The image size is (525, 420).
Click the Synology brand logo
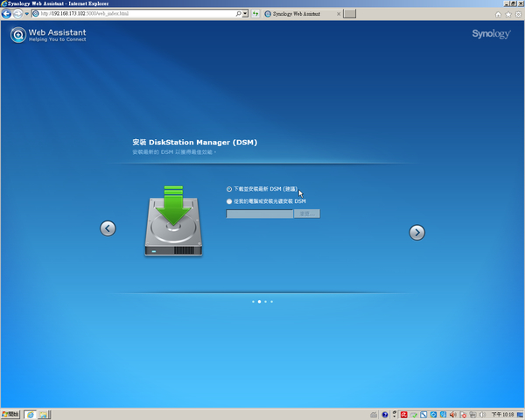click(491, 34)
